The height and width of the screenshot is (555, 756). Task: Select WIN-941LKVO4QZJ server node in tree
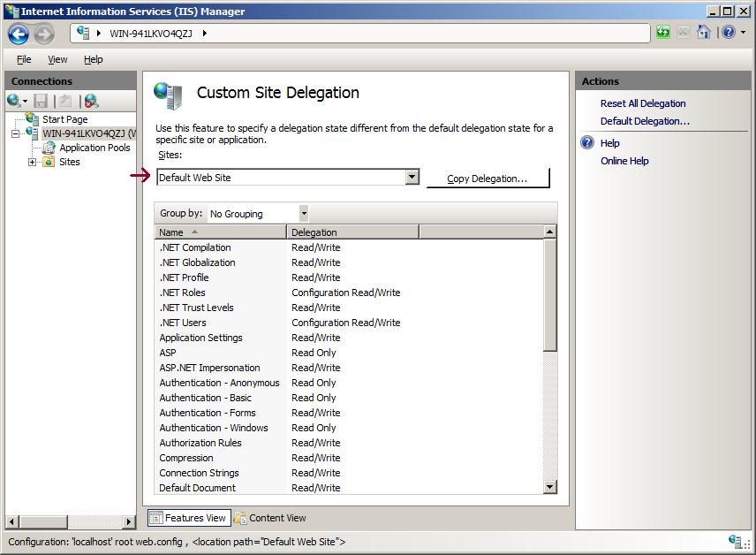(x=88, y=133)
